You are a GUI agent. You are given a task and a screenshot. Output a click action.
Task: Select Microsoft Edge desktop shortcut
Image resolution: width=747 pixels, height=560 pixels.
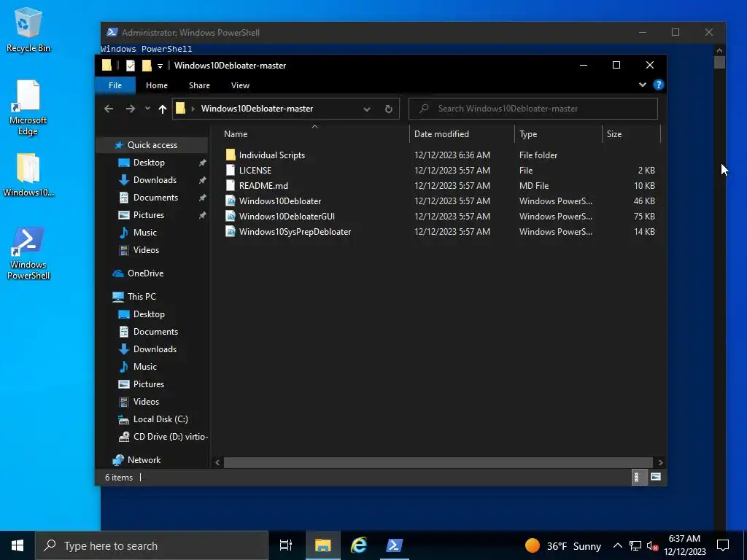click(x=28, y=108)
